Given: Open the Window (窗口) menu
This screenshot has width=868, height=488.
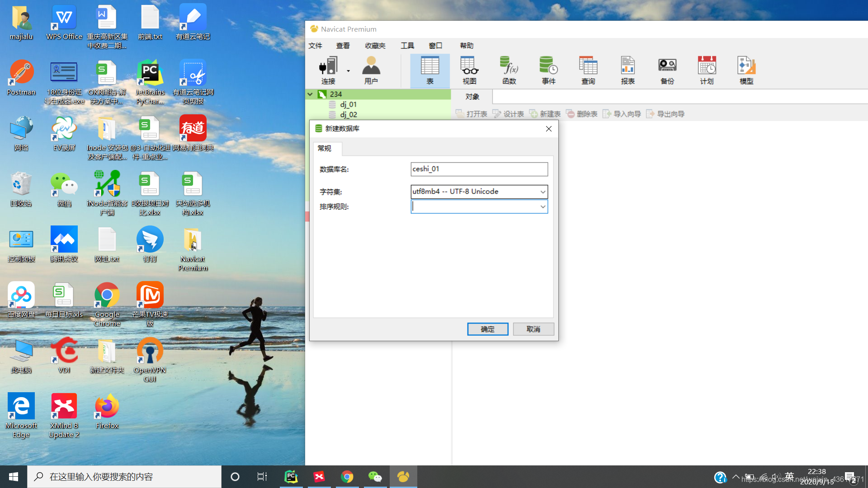Looking at the screenshot, I should point(435,46).
